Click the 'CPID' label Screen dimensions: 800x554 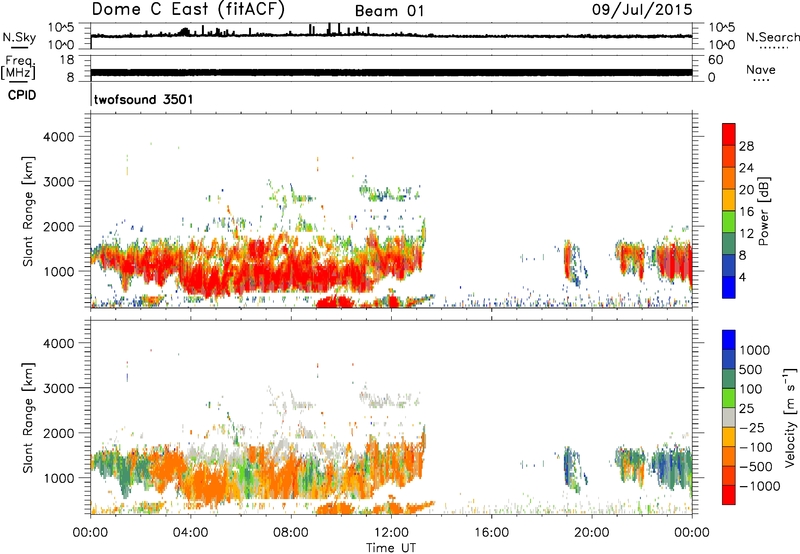(x=22, y=95)
